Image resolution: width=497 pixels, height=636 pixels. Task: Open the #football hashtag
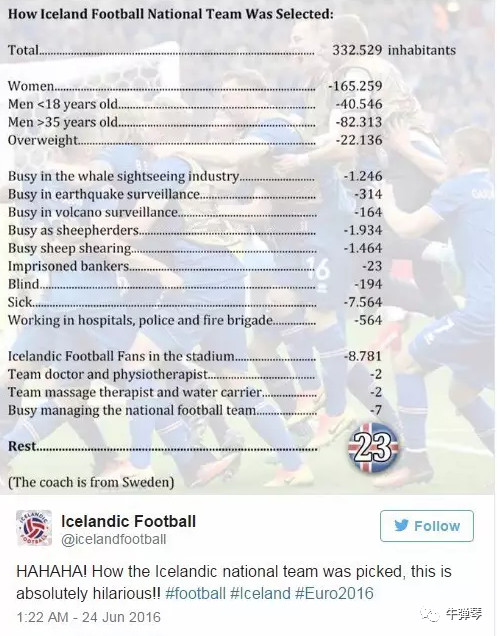pos(195,593)
